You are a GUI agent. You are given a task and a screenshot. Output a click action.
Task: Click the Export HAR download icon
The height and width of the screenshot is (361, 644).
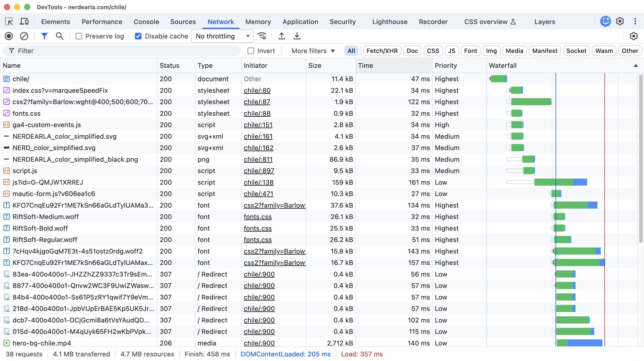pos(297,36)
